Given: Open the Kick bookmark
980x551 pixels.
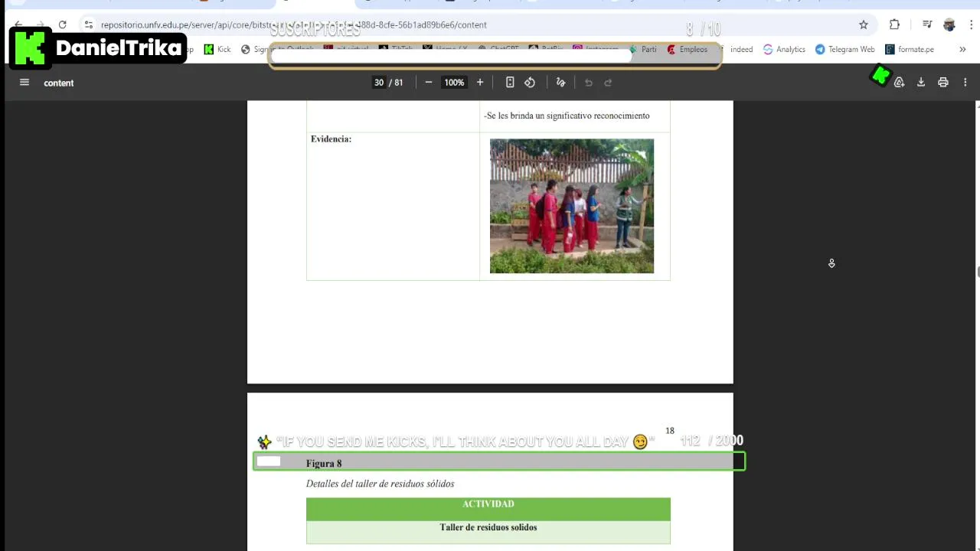Looking at the screenshot, I should pyautogui.click(x=217, y=49).
